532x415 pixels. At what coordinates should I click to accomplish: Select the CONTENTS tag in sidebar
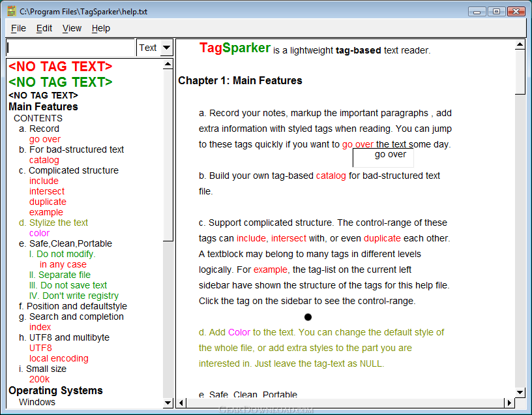tap(38, 118)
